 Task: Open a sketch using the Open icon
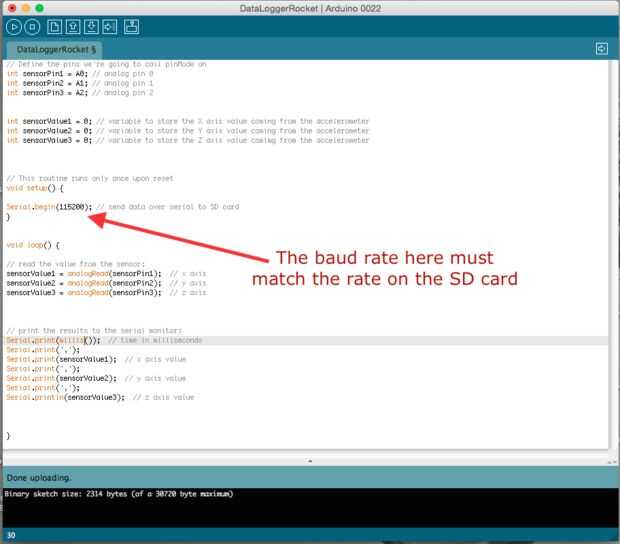73,27
